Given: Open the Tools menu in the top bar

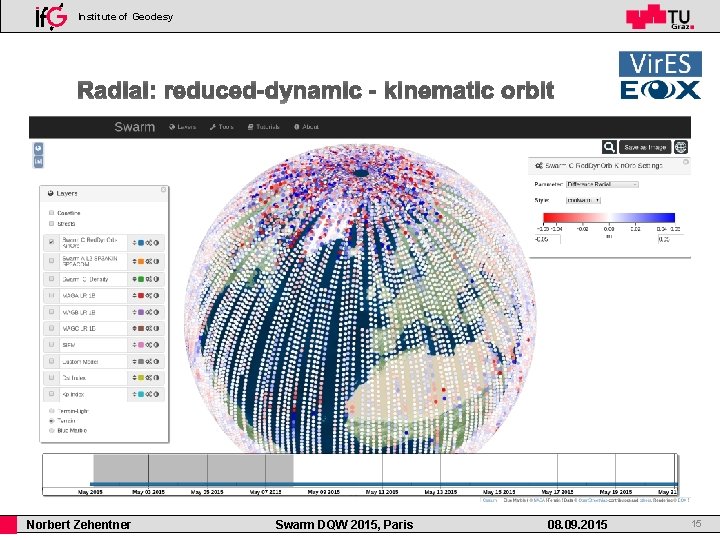Looking at the screenshot, I should 221,127.
